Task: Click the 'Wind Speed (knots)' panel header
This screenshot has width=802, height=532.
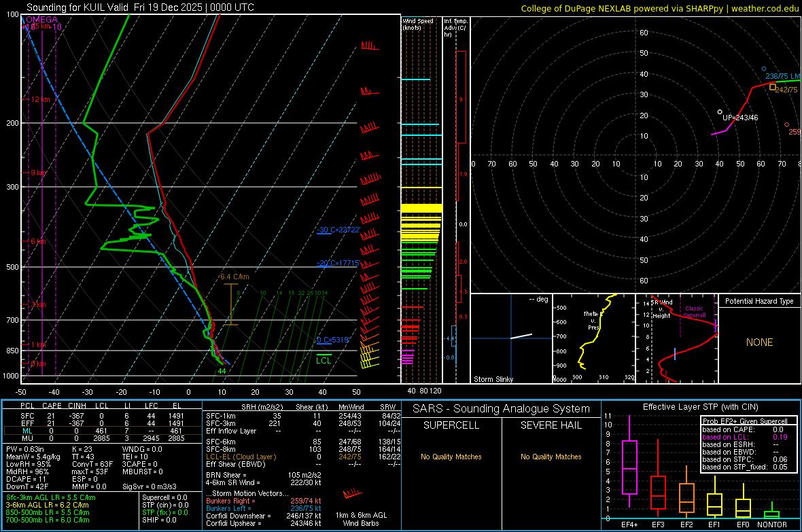Action: point(417,24)
